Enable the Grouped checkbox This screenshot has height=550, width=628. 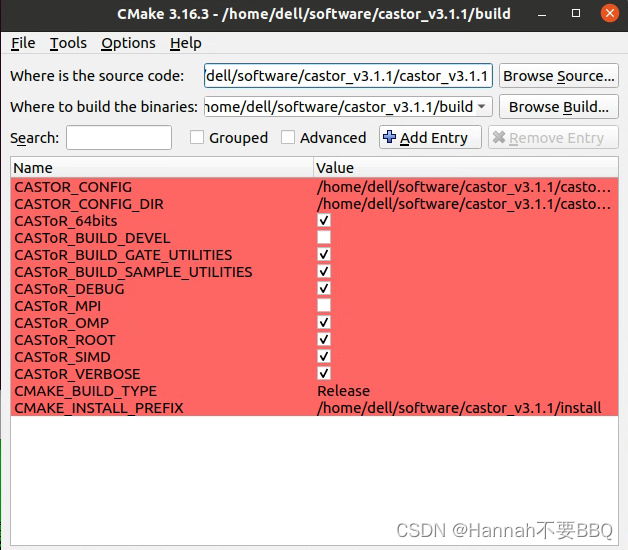(197, 137)
